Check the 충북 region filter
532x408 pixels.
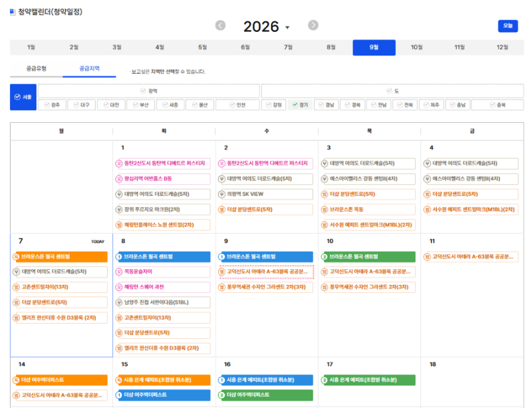coord(497,105)
